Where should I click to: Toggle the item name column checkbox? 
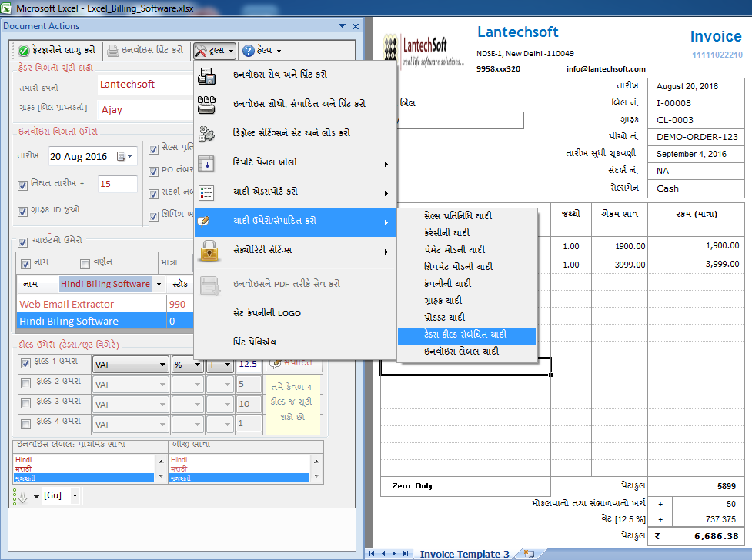click(26, 264)
